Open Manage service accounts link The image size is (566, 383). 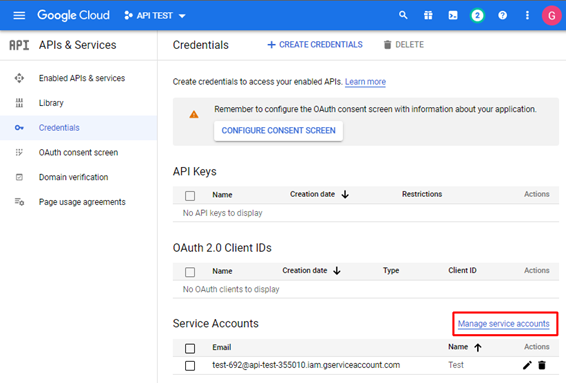(504, 324)
